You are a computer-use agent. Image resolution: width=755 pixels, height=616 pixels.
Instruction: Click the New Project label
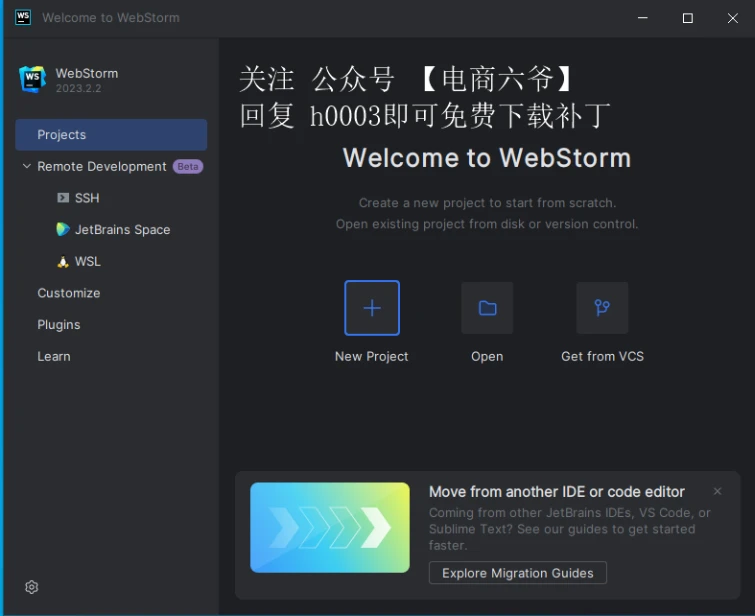tap(372, 356)
